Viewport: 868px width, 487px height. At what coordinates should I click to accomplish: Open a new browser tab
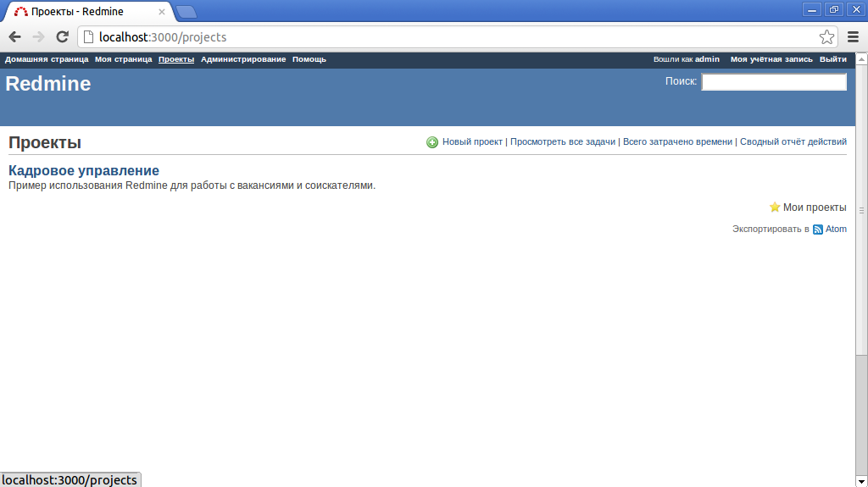point(186,12)
